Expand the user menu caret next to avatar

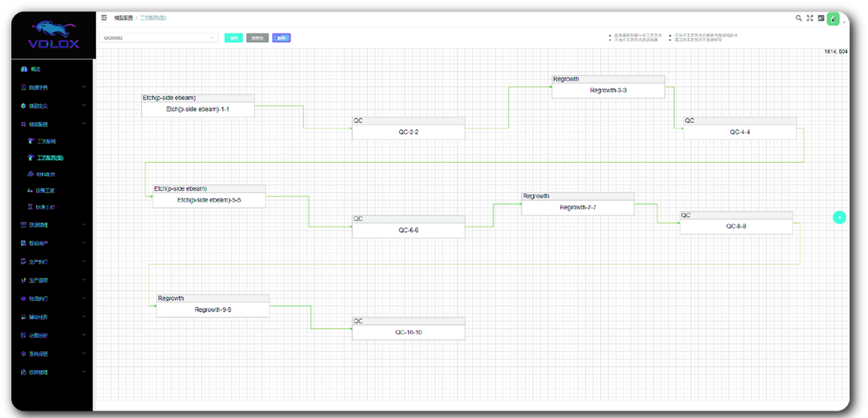coord(843,23)
